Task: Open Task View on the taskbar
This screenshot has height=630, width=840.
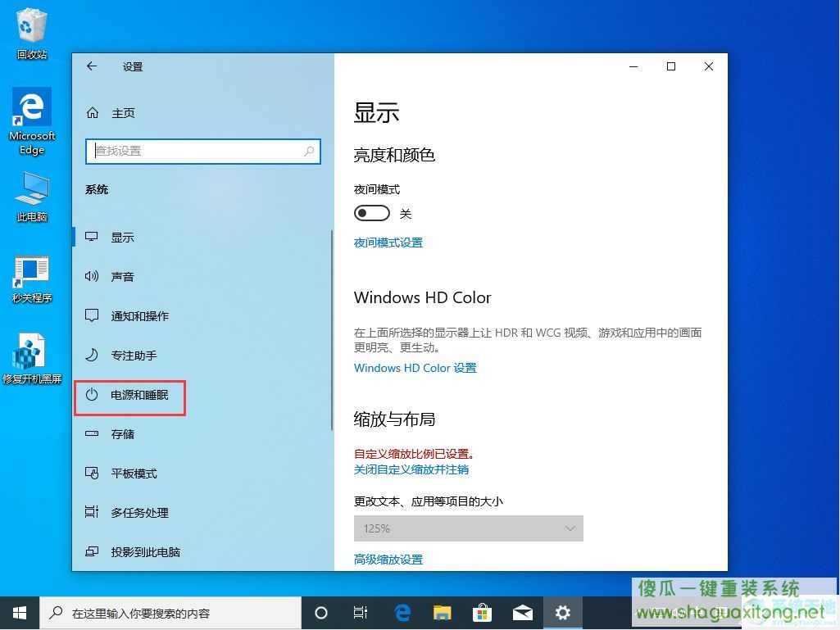Action: pos(361,613)
